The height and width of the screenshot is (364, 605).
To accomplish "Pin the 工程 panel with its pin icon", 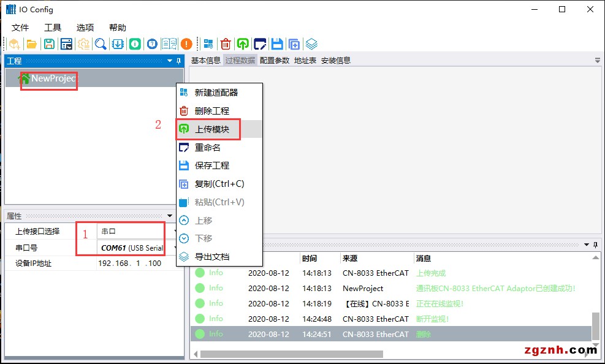I will click(x=179, y=61).
